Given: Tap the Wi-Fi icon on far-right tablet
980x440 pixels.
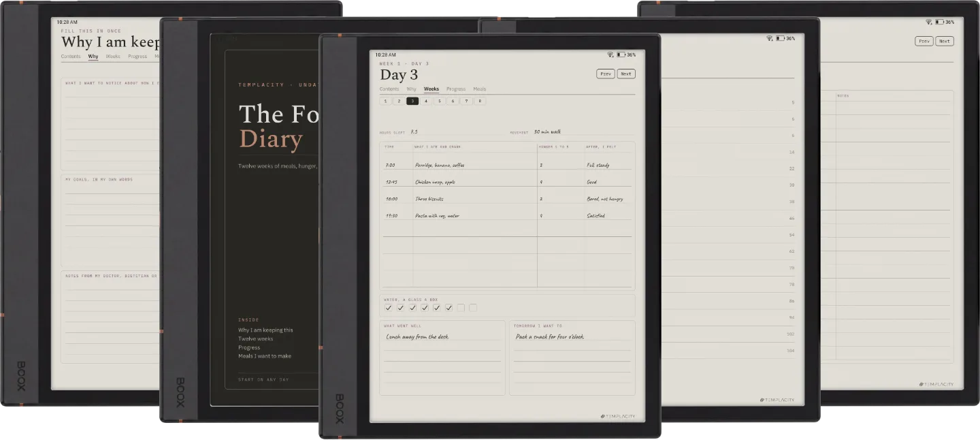Looking at the screenshot, I should (x=928, y=22).
